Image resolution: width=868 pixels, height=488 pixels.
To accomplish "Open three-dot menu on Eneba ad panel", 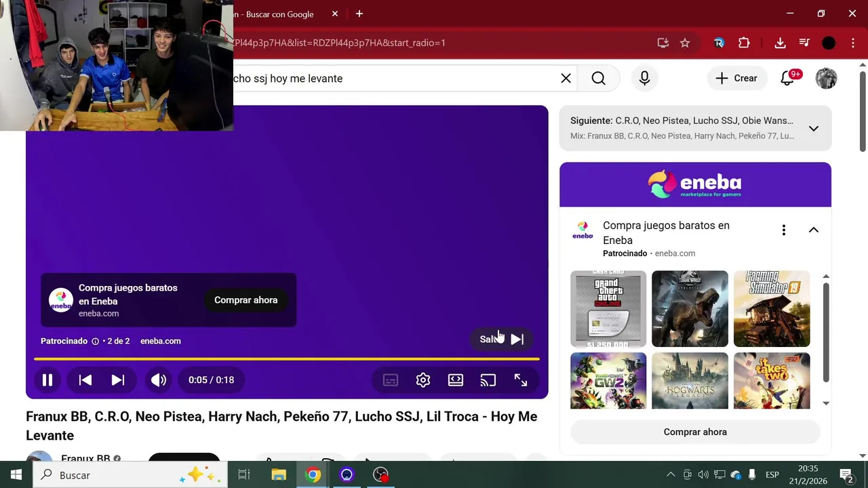I will pos(784,230).
